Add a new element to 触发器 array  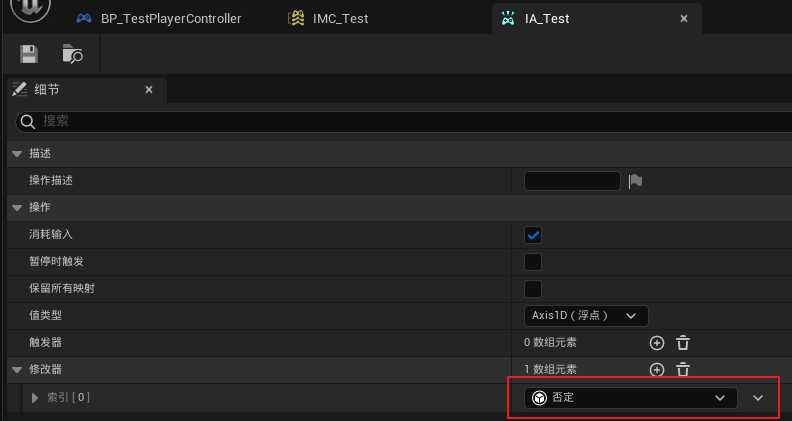(x=657, y=342)
